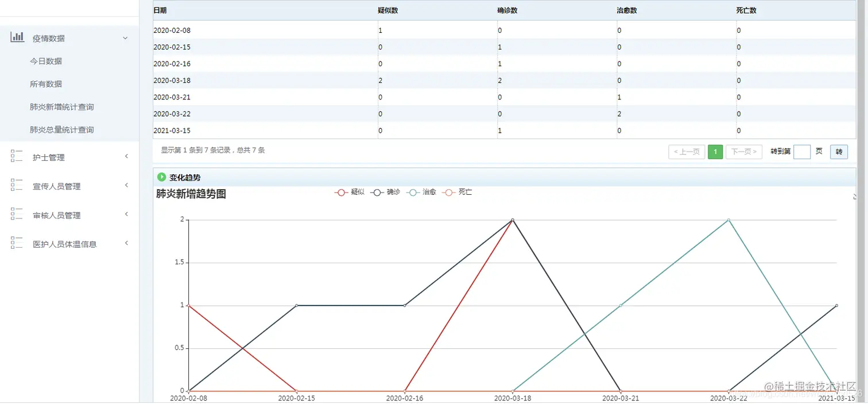
Task: Click the green play icon beside 变化趋势
Action: tap(162, 177)
